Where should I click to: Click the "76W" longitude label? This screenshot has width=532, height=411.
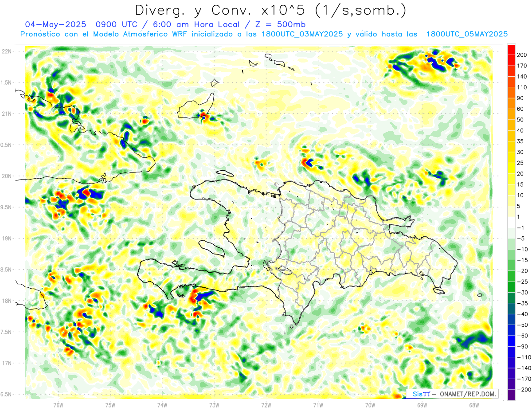pyautogui.click(x=58, y=405)
